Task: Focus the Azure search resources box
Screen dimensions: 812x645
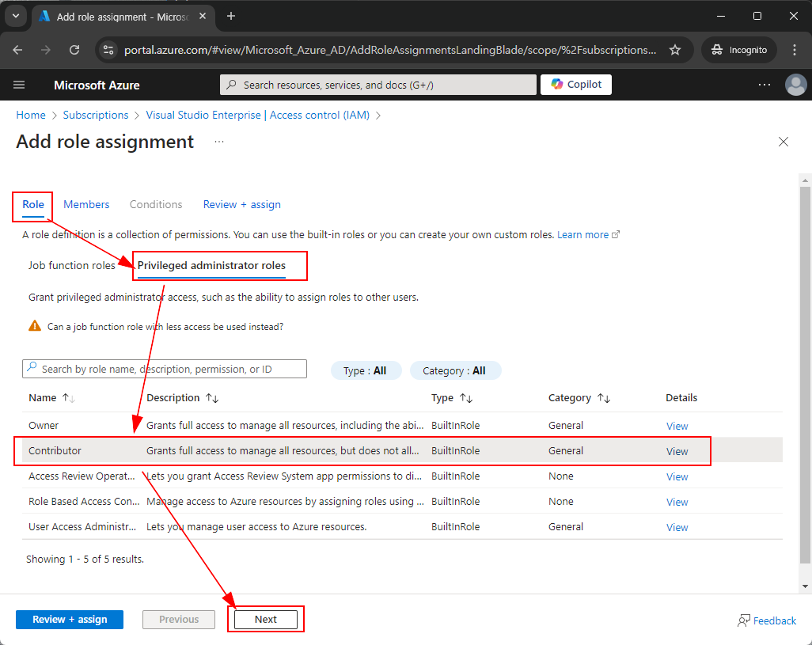Action: pos(378,85)
